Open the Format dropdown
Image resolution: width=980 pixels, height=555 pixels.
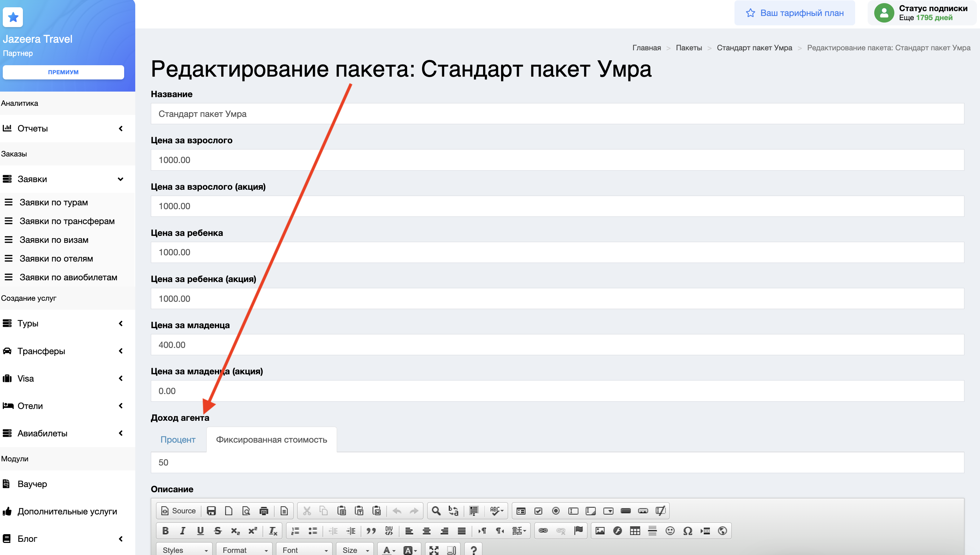click(244, 550)
